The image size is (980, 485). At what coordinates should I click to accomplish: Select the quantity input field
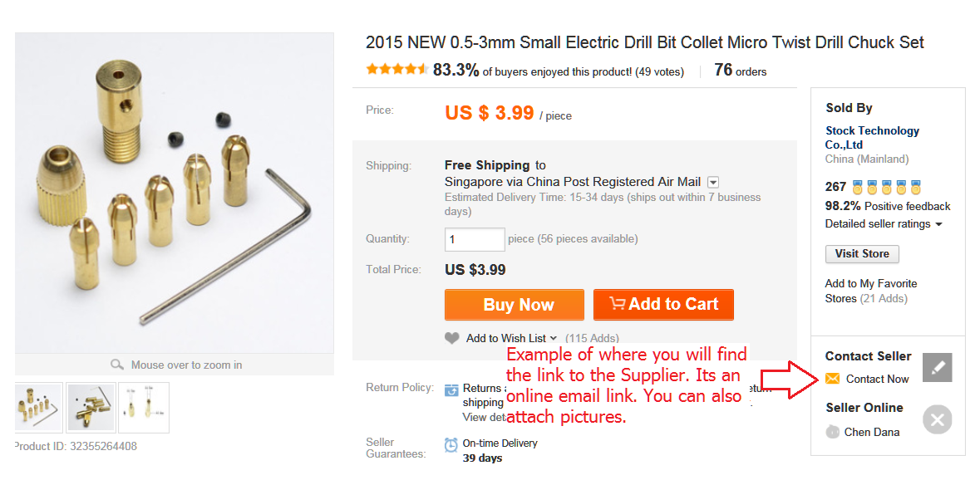(x=475, y=239)
